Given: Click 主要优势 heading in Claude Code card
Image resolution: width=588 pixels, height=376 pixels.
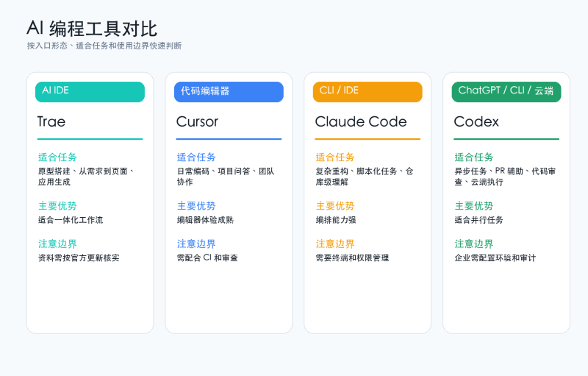Looking at the screenshot, I should pyautogui.click(x=335, y=205).
